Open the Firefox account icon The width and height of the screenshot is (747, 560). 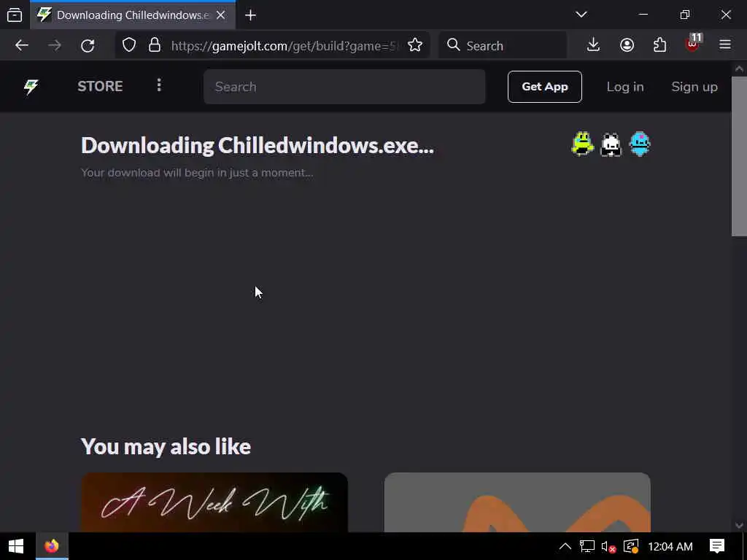click(x=627, y=45)
